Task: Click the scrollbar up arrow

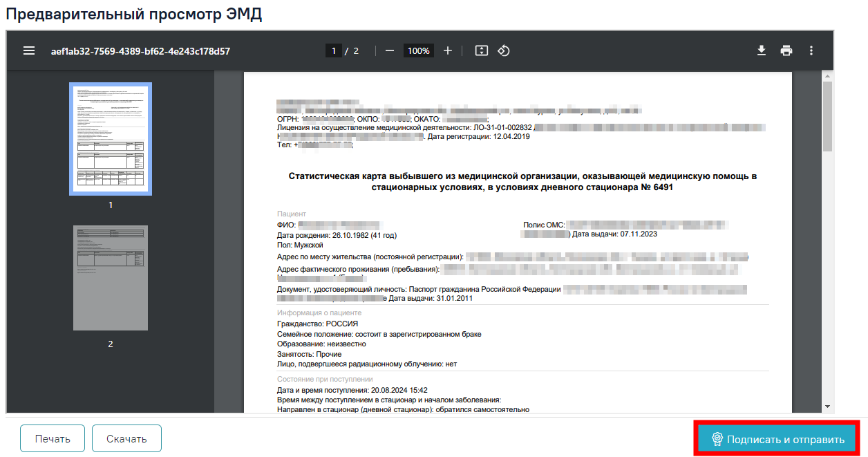Action: pos(827,76)
